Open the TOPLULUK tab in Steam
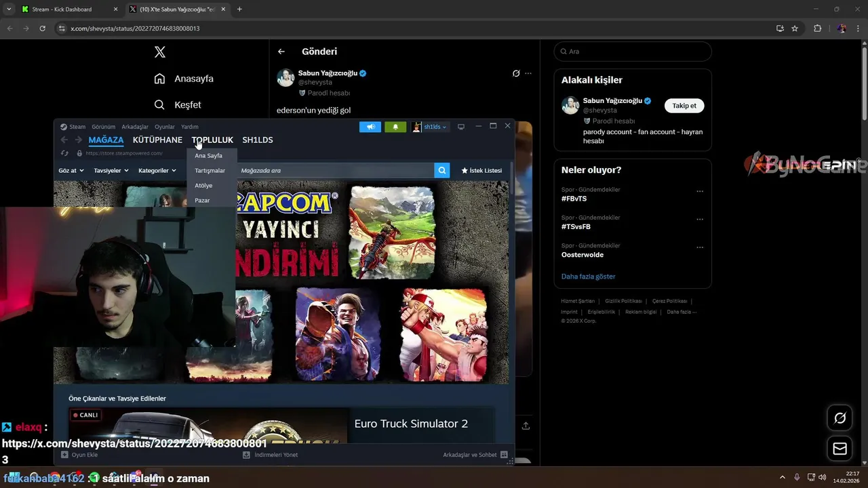Viewport: 868px width, 488px height. coord(212,140)
